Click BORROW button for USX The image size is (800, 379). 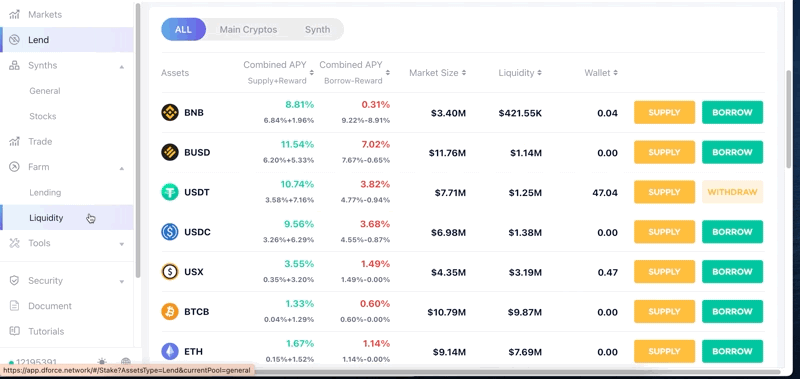point(732,271)
